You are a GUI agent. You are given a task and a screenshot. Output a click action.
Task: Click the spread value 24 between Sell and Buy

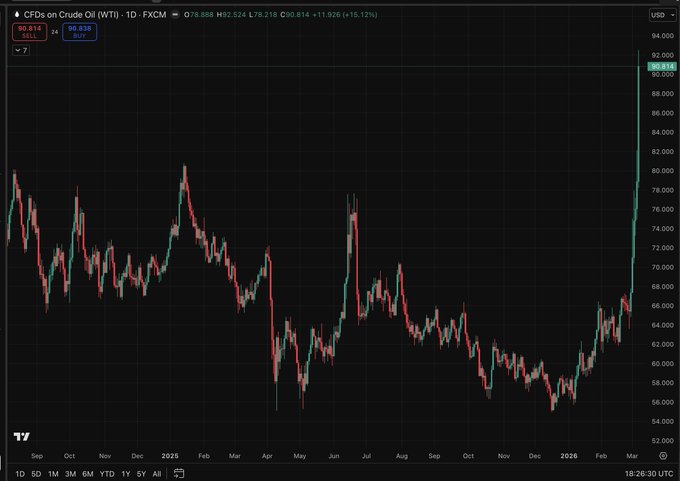(x=55, y=32)
